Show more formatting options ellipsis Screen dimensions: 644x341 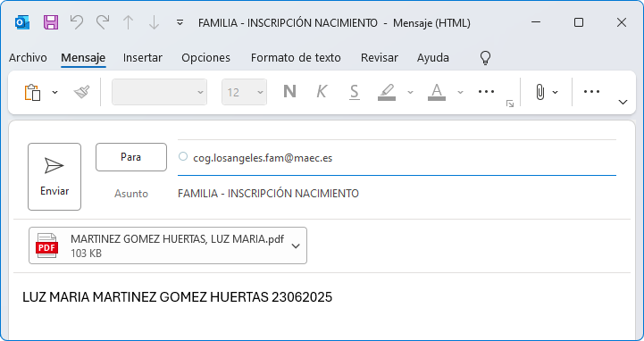click(486, 92)
